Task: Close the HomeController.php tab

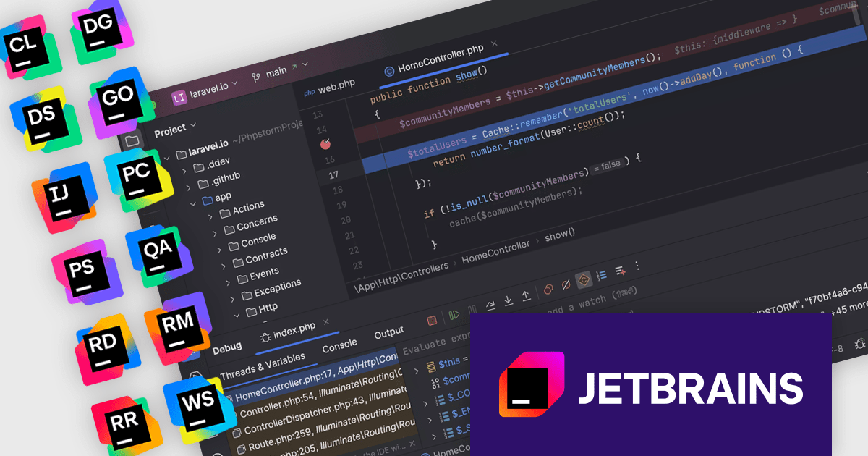Action: [x=495, y=44]
